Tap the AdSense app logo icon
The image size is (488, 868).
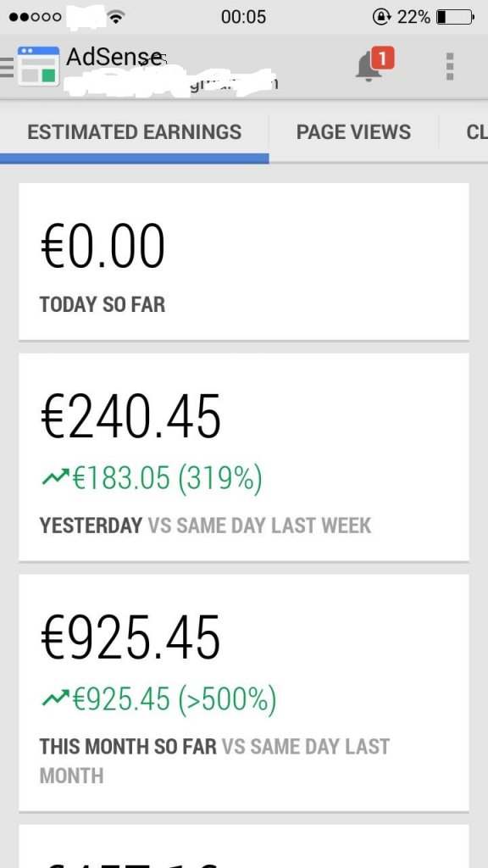point(38,66)
